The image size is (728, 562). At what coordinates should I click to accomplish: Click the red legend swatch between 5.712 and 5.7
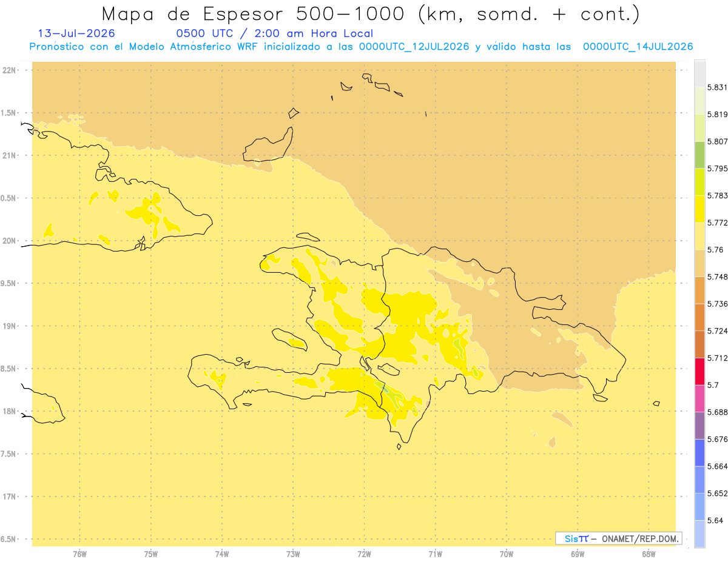(699, 371)
